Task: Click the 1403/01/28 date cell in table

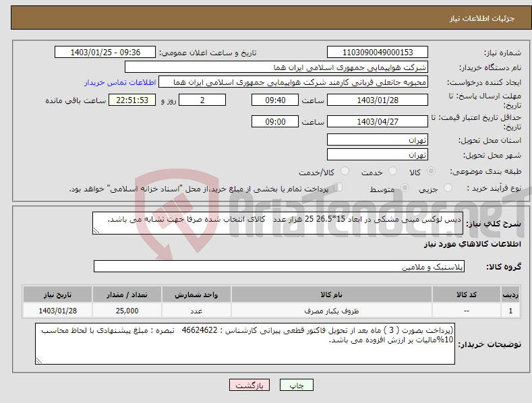Action: (x=58, y=311)
